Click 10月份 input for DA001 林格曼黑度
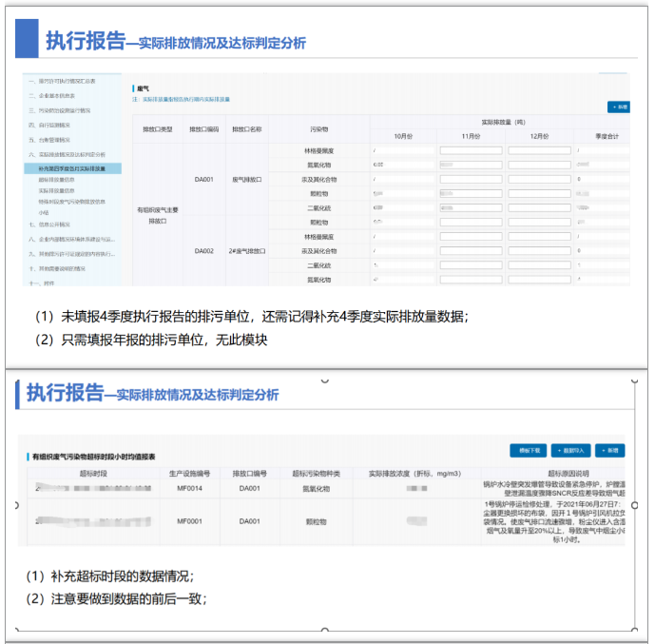Screen dimensions: 655x644 (403, 150)
